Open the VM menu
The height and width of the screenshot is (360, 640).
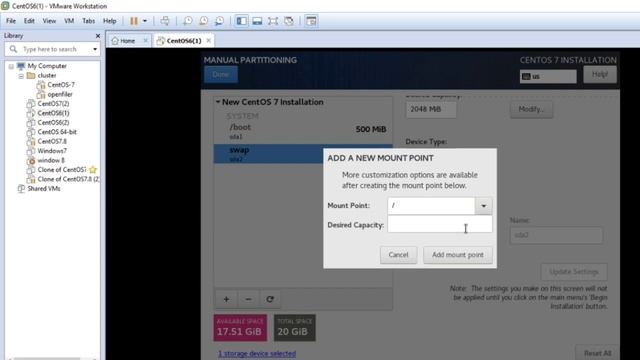click(69, 21)
